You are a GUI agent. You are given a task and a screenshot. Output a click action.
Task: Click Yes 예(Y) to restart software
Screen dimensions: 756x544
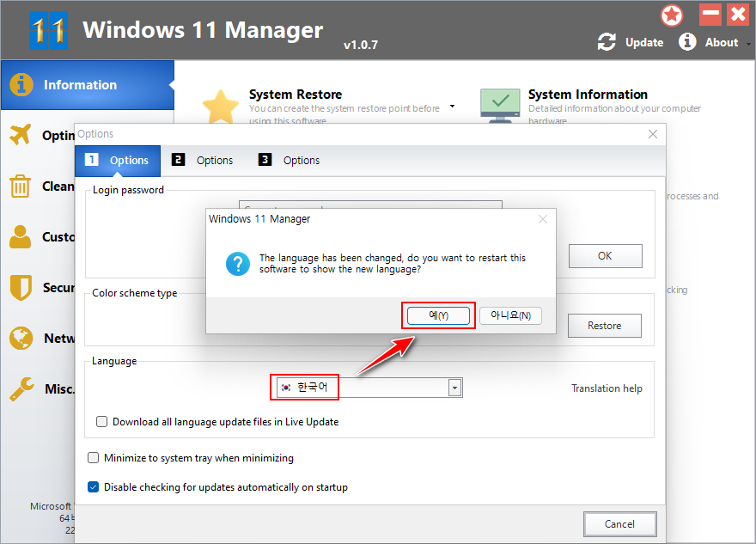click(438, 316)
